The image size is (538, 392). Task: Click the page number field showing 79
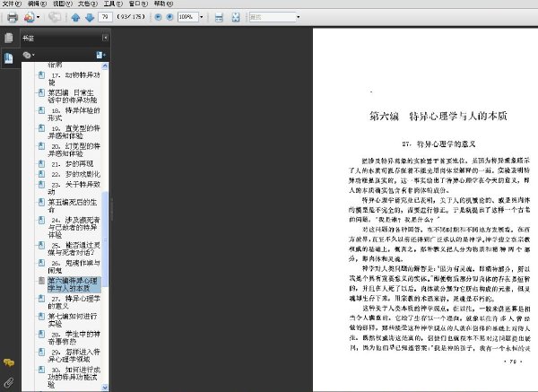point(105,16)
